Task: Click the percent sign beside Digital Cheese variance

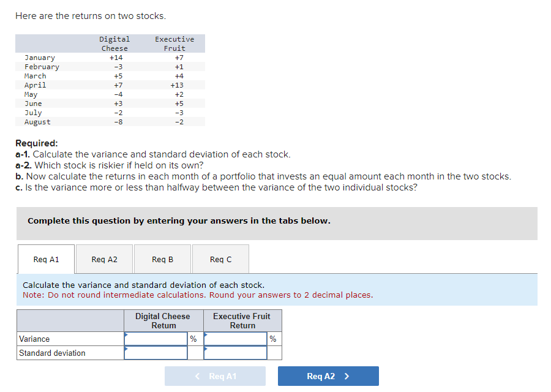Action: (x=193, y=338)
